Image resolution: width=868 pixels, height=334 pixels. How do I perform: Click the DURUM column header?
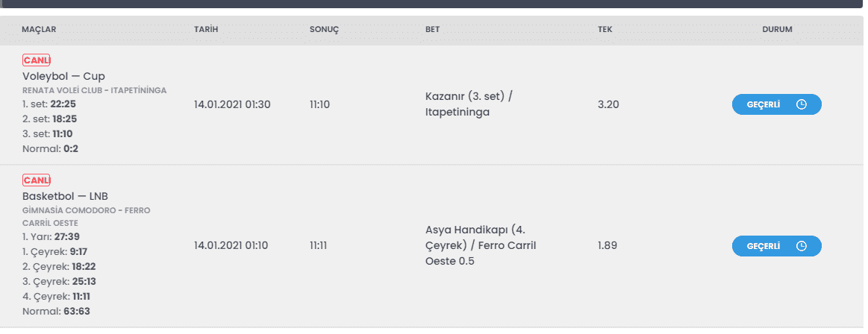click(x=777, y=29)
